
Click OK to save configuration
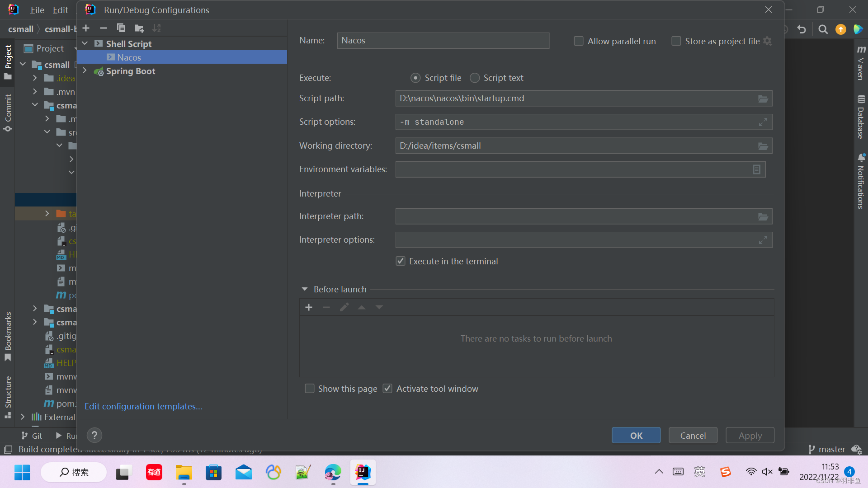click(x=636, y=436)
